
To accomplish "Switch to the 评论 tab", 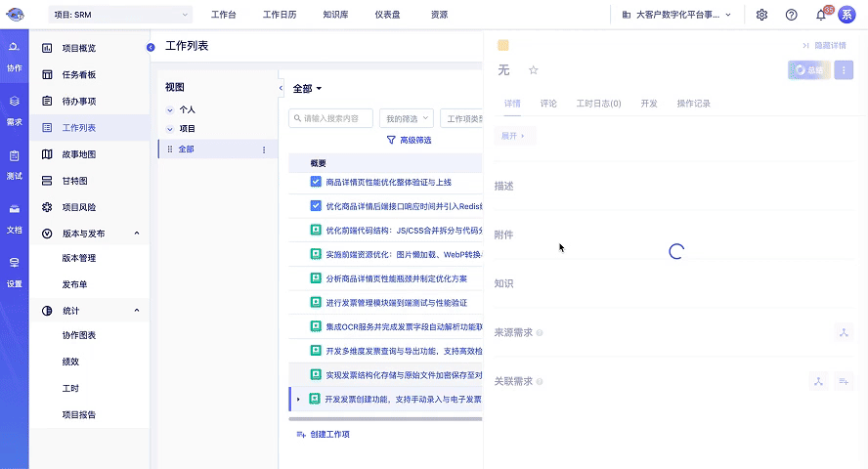I will [x=548, y=103].
